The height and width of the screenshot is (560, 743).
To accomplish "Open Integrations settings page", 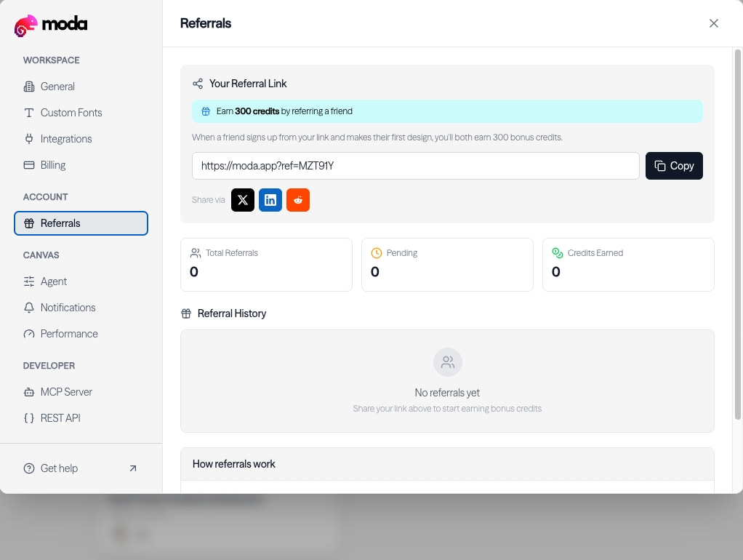I will [x=81, y=138].
